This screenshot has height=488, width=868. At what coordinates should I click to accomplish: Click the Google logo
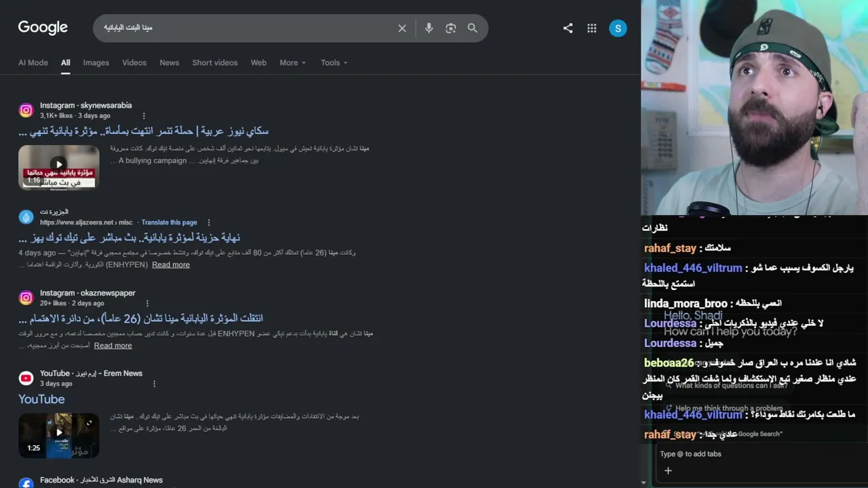pos(43,28)
